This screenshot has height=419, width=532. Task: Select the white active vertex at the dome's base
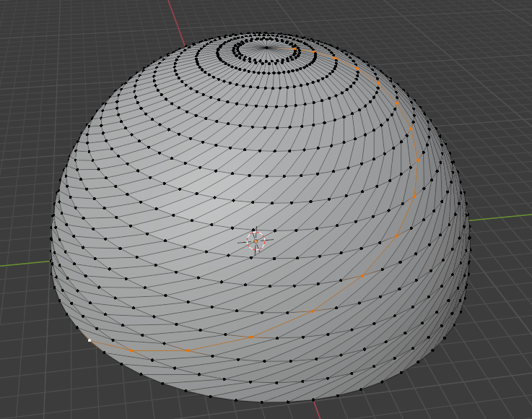[90, 340]
